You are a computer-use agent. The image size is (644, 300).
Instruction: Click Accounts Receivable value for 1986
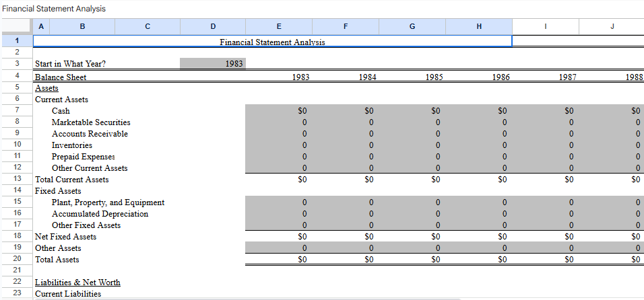[x=478, y=134]
